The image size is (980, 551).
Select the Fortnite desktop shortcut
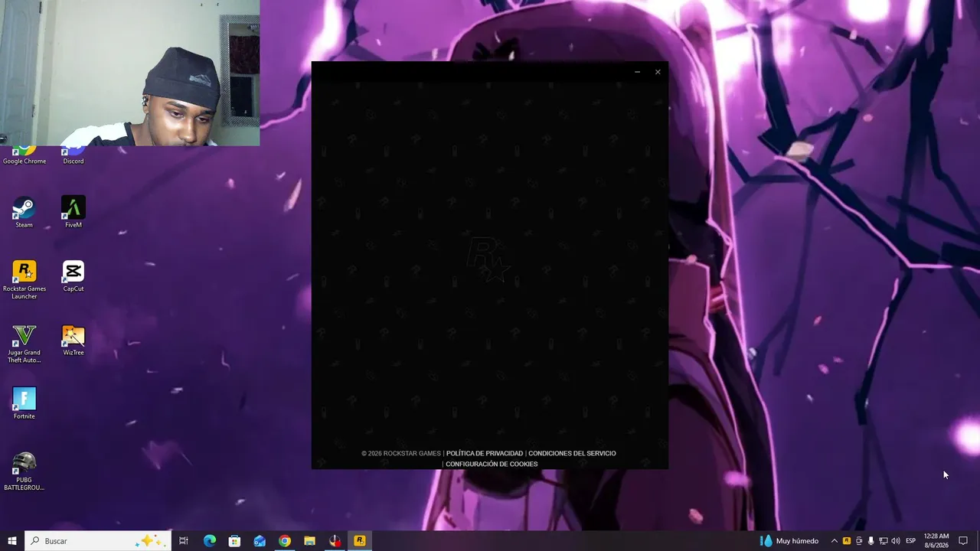click(24, 403)
